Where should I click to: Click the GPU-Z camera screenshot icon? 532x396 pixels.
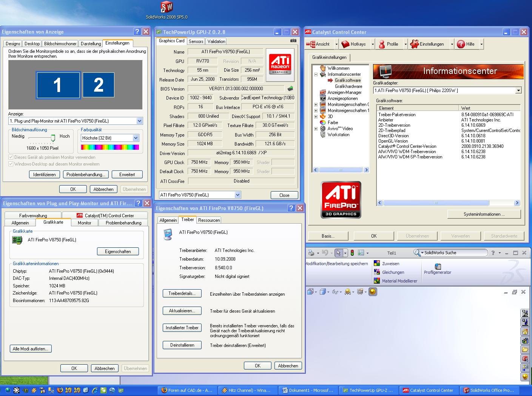click(x=293, y=40)
